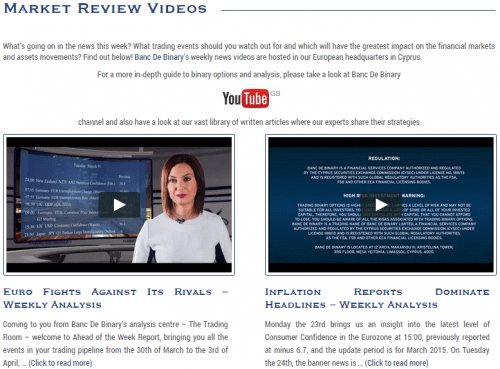The image size is (500, 369).
Task: Click read more under Inflation Reports article
Action: [x=396, y=363]
